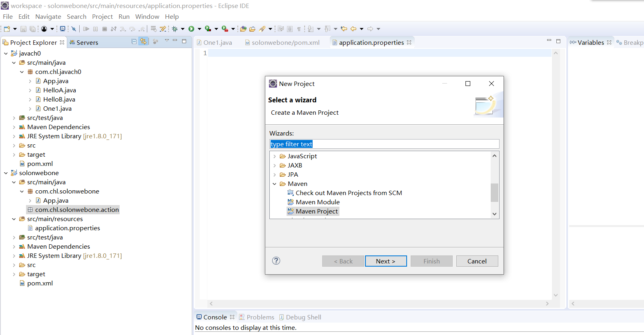644x335 pixels.
Task: Click the Suspend debug icon
Action: (95, 29)
